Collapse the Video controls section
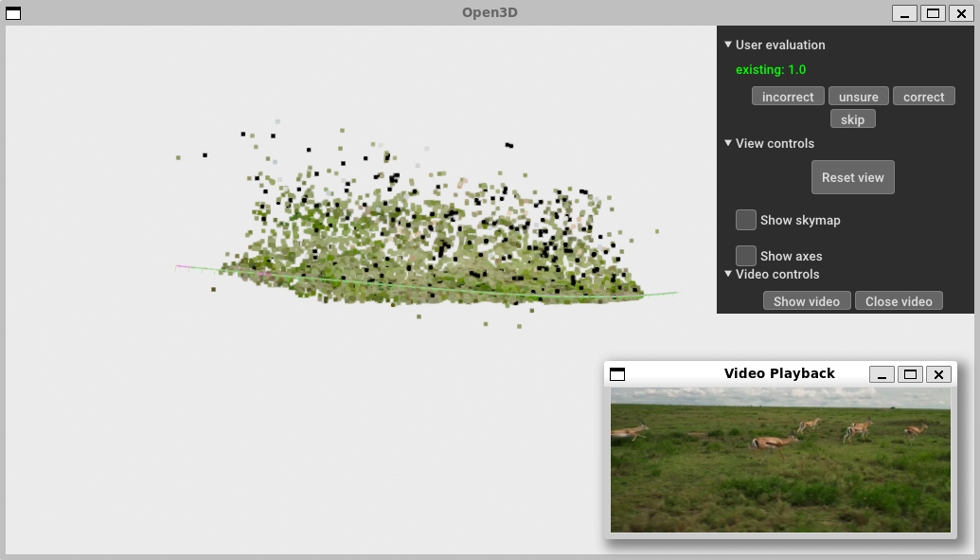 point(728,274)
